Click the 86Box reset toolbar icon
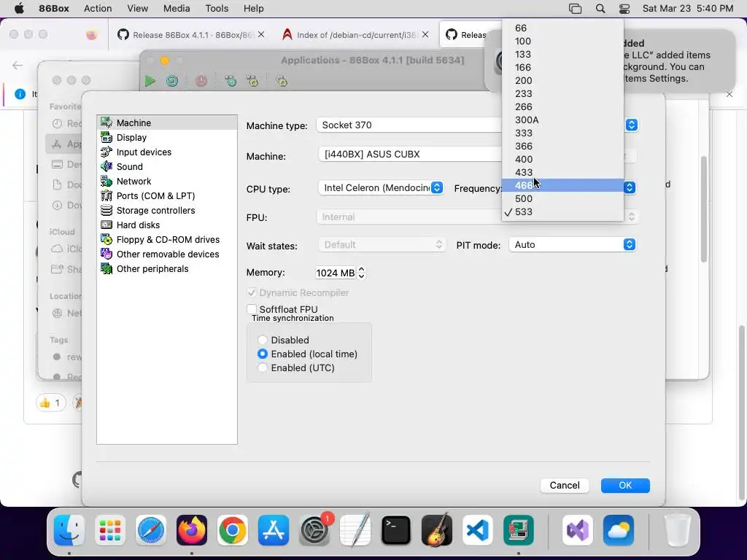This screenshot has width=747, height=560. (172, 81)
